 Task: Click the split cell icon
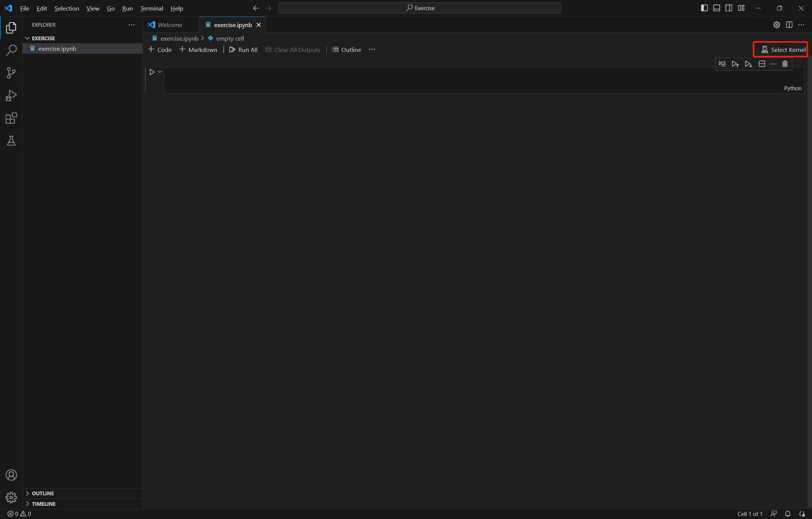(762, 64)
